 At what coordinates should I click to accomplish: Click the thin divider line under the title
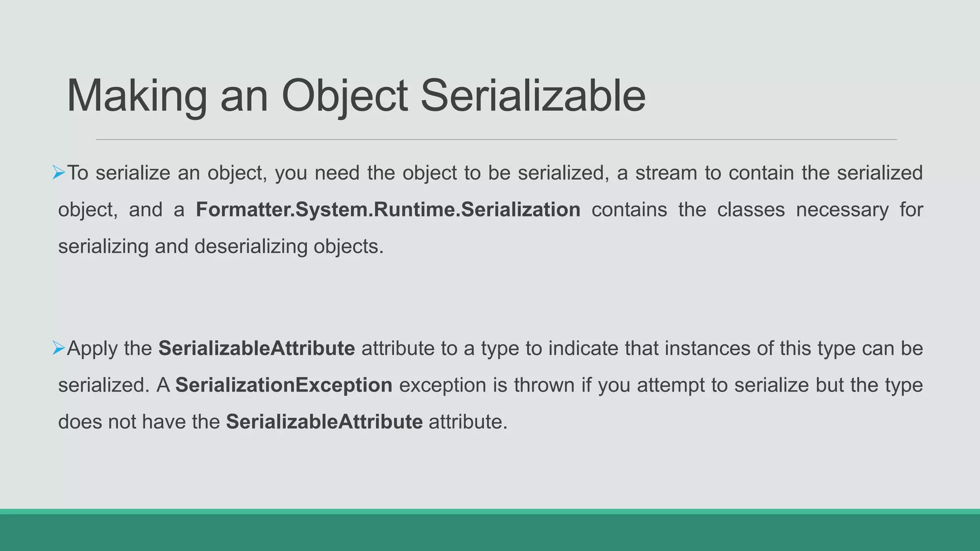(x=496, y=140)
